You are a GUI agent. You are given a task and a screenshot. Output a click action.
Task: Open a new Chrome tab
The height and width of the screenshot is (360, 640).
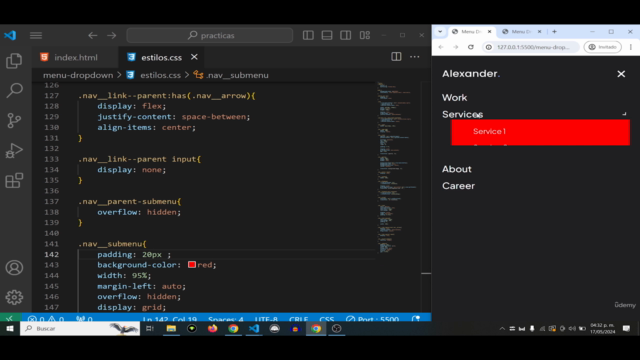tap(554, 31)
